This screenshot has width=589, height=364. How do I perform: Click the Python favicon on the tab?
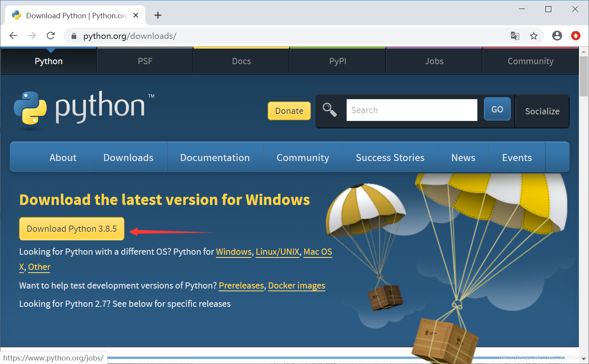(x=17, y=15)
